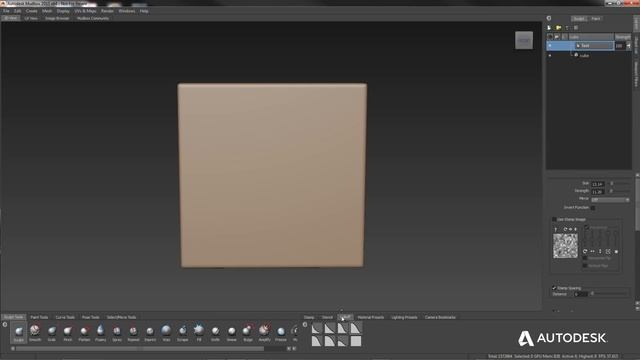
Task: Open the UV View tab
Action: [x=31, y=18]
